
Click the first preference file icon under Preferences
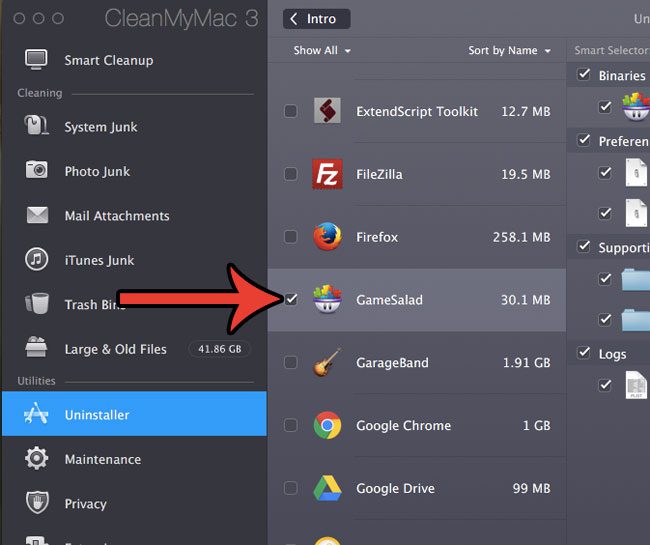coord(636,172)
